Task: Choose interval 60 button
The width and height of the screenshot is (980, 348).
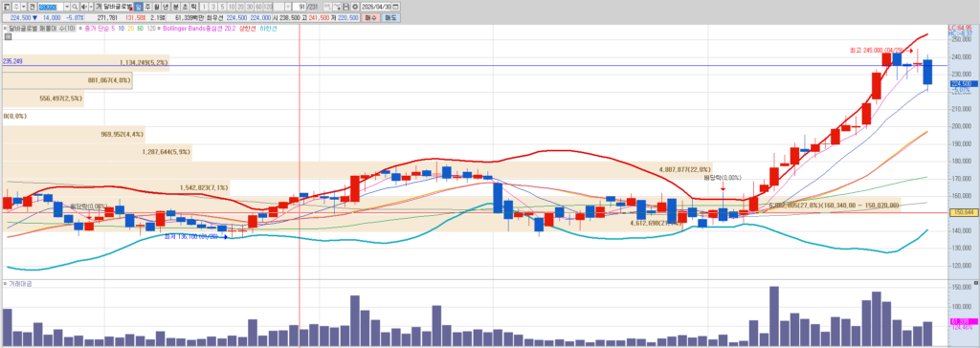Action: 258,7
